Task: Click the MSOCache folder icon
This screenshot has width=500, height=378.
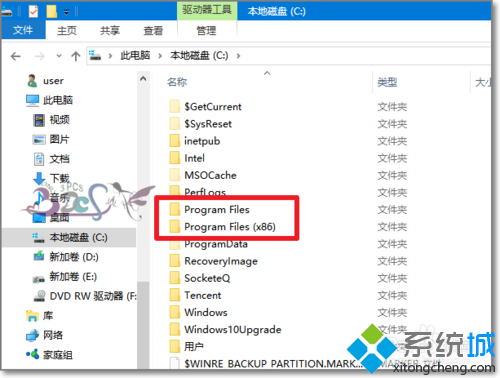Action: click(x=175, y=175)
